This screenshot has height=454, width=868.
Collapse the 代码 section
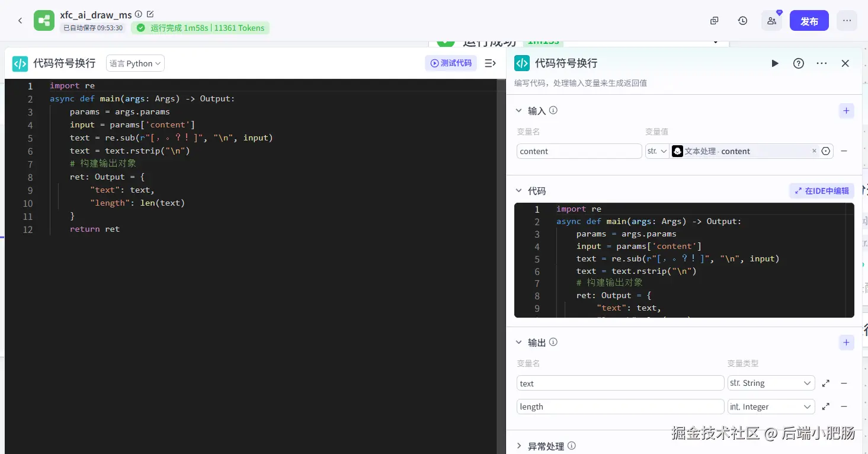518,191
